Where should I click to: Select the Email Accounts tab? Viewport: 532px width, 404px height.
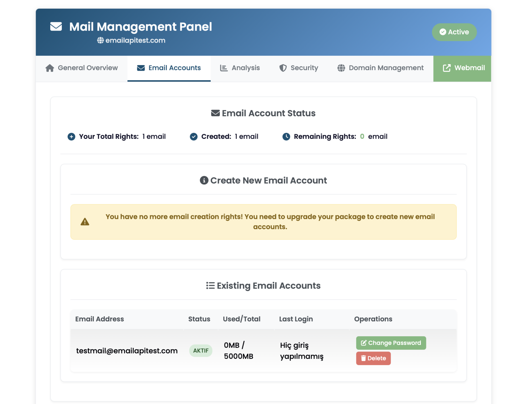click(169, 68)
